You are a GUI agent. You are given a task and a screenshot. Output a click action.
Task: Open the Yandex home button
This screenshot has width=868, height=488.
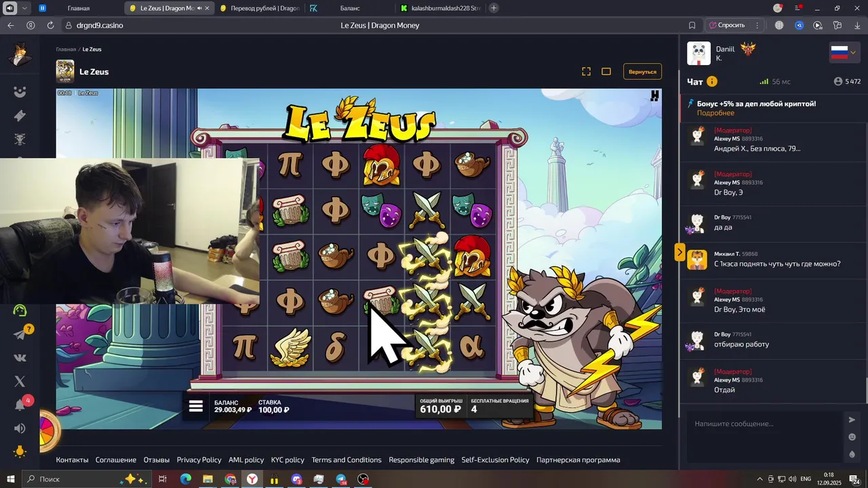[x=31, y=25]
